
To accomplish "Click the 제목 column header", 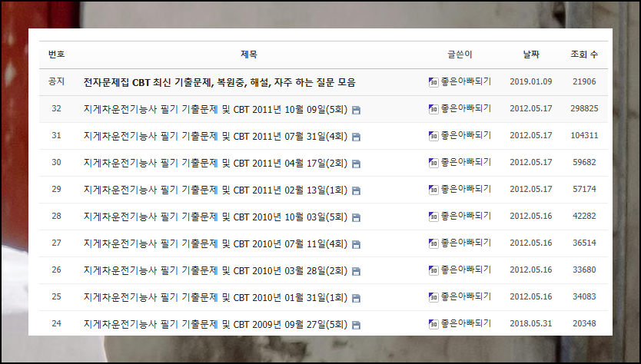I will tap(249, 55).
